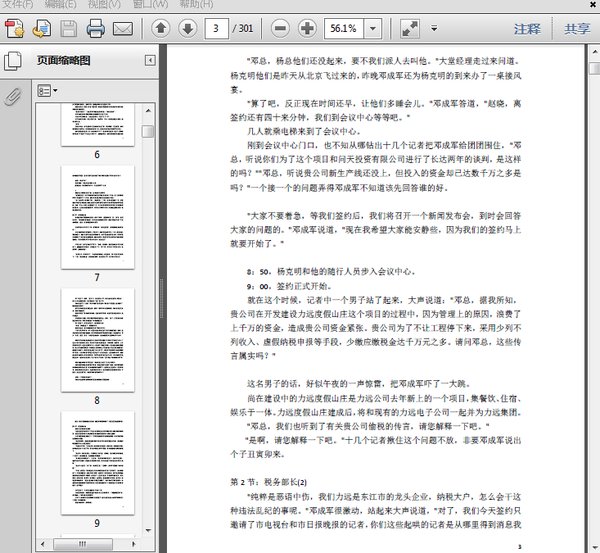The height and width of the screenshot is (553, 600).
Task: Go to next page using down arrow
Action: [188, 28]
